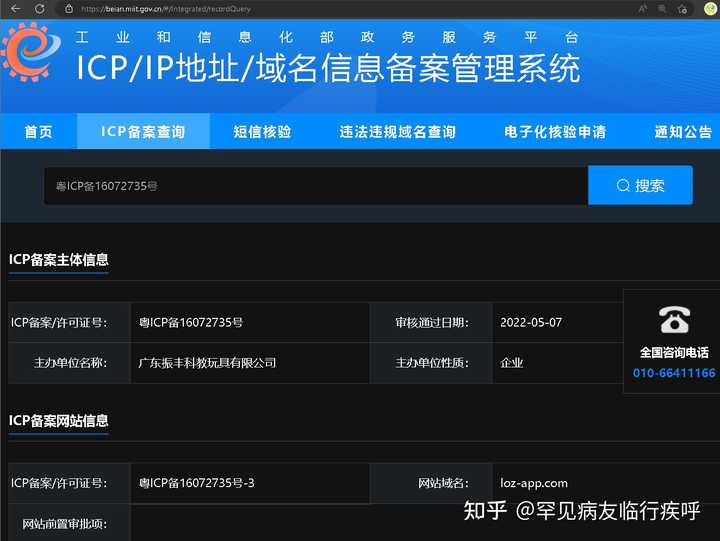The image size is (720, 541).
Task: Click the 全国咨询电话 label
Action: pyautogui.click(x=674, y=353)
